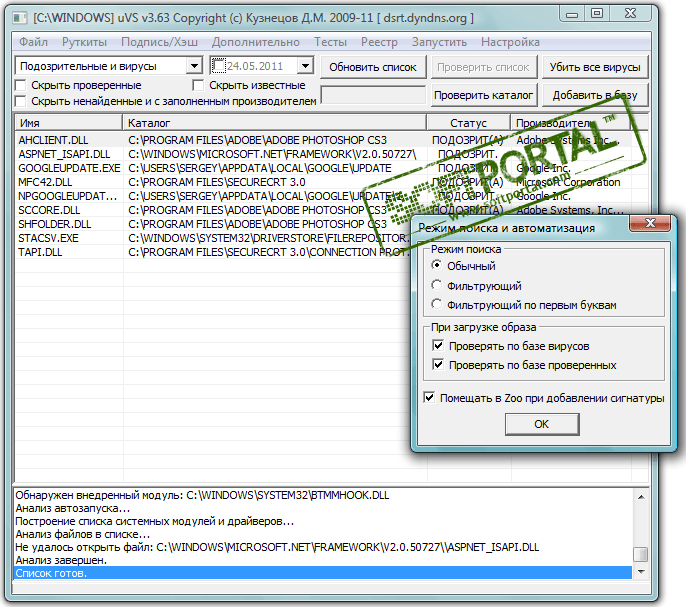Click the Проверить каталог button
The height and width of the screenshot is (607, 686).
(483, 95)
